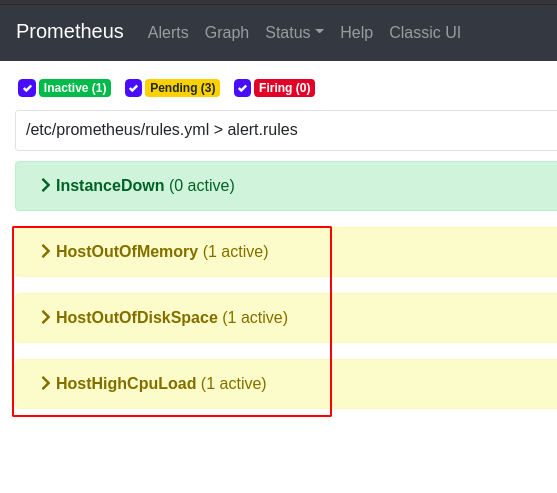Click the red Firing (0) badge
The image size is (557, 493).
(285, 88)
